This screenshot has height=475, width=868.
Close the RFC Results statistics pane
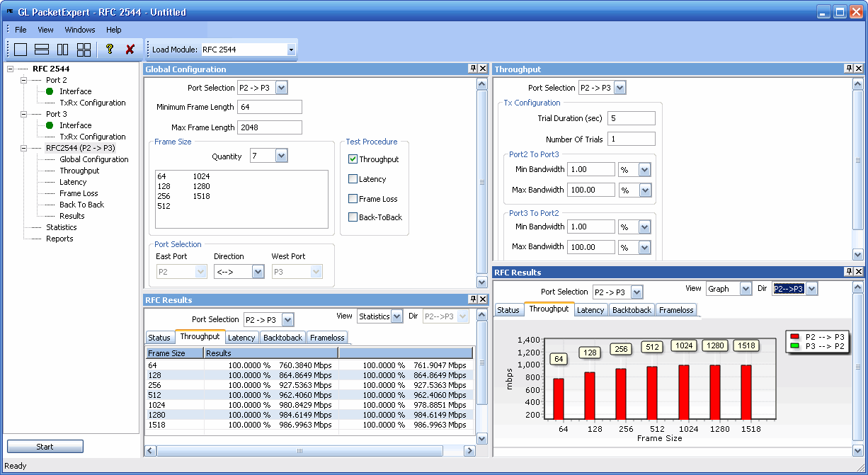483,299
